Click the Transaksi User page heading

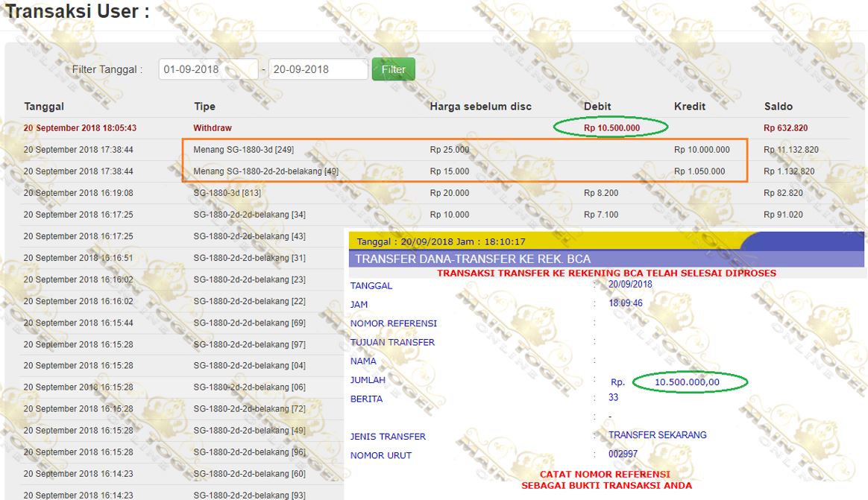pos(78,13)
